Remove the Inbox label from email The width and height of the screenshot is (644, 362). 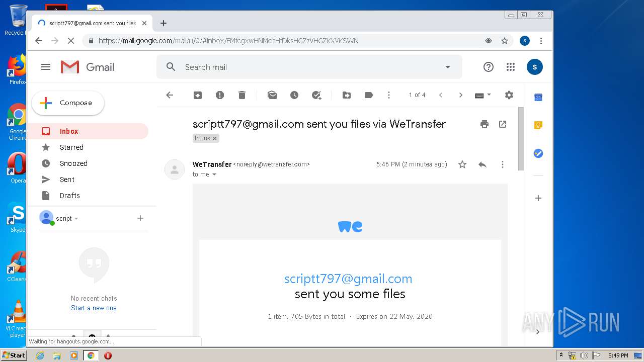pos(215,138)
